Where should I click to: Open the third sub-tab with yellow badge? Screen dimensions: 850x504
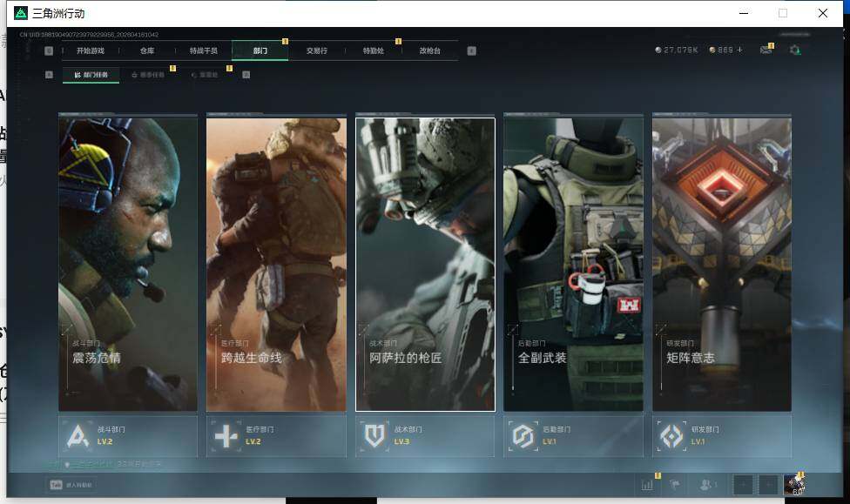[x=205, y=75]
